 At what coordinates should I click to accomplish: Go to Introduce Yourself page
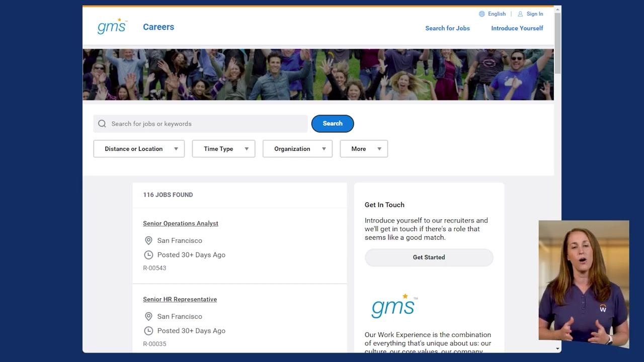tap(517, 28)
